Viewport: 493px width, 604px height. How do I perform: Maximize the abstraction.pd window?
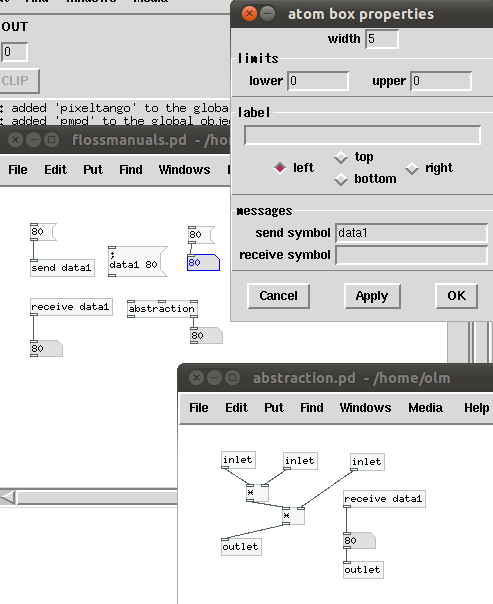(232, 378)
